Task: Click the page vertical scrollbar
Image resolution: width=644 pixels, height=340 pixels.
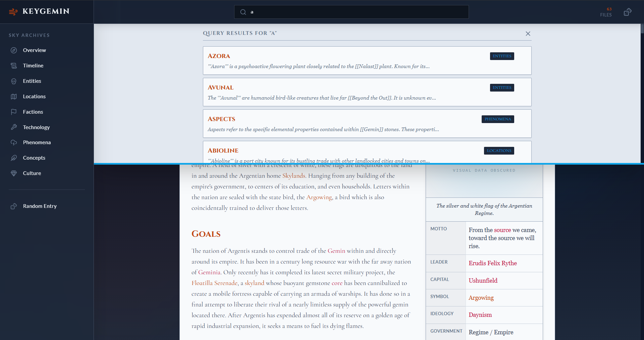Action: [642, 181]
